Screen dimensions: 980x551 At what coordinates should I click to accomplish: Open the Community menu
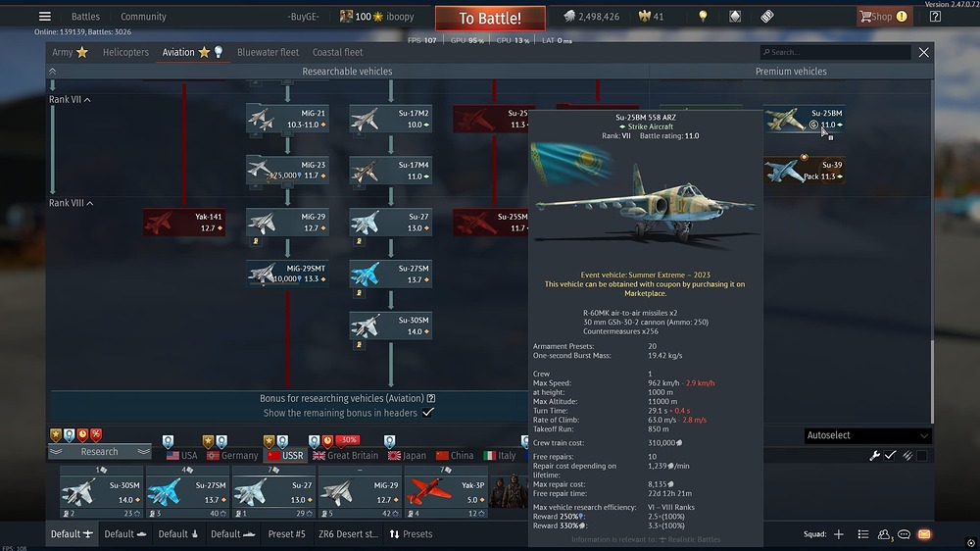point(143,17)
